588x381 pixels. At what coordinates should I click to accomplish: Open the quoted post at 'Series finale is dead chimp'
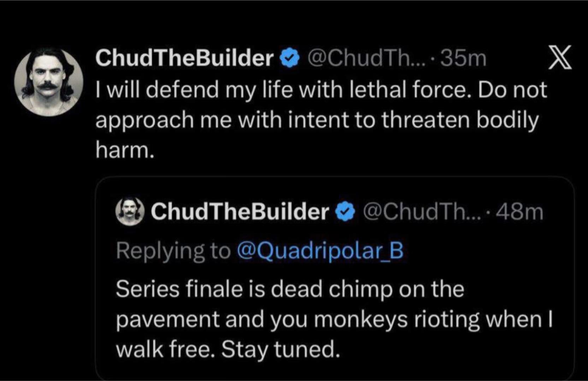click(290, 289)
